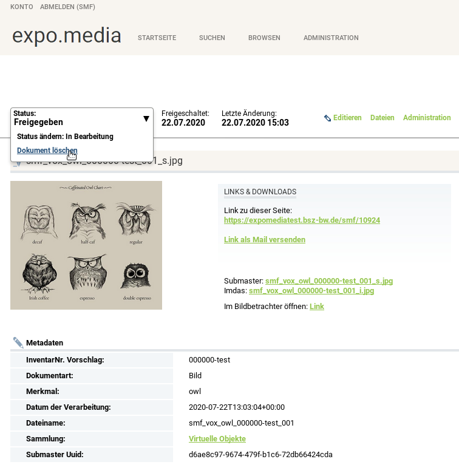Image resolution: width=459 pixels, height=476 pixels.
Task: Open the SUCHEN navigation item
Action: tap(212, 38)
